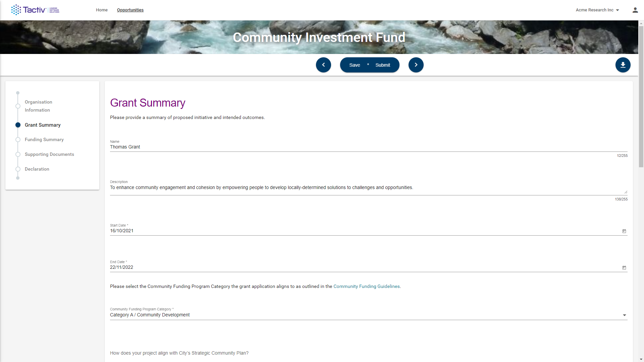Navigate to Funding Summary section
Viewport: 644px width, 362px height.
point(44,139)
